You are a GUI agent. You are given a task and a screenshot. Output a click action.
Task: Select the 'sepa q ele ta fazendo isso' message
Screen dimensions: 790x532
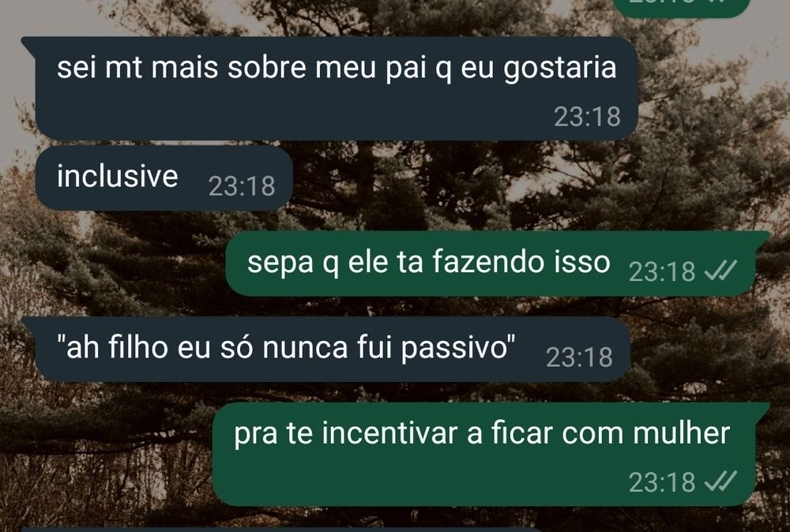pos(491,264)
